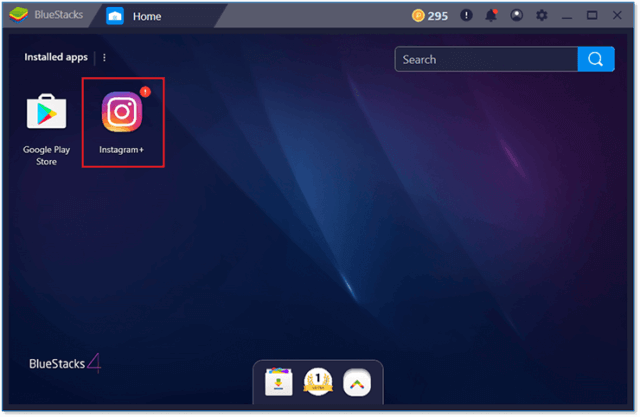Screen dimensions: 640x417
Task: Open the 295 coins balance
Action: pos(430,16)
